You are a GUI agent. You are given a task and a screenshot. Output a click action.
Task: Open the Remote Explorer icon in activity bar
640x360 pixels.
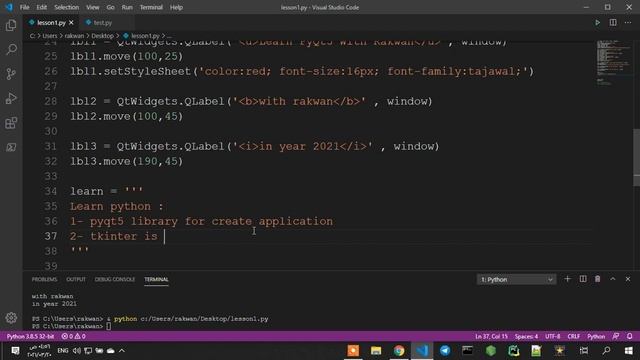point(11,147)
